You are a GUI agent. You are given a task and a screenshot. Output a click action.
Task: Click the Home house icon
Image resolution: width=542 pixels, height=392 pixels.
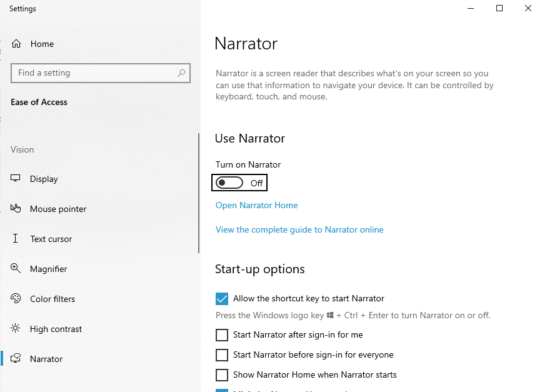pyautogui.click(x=15, y=44)
